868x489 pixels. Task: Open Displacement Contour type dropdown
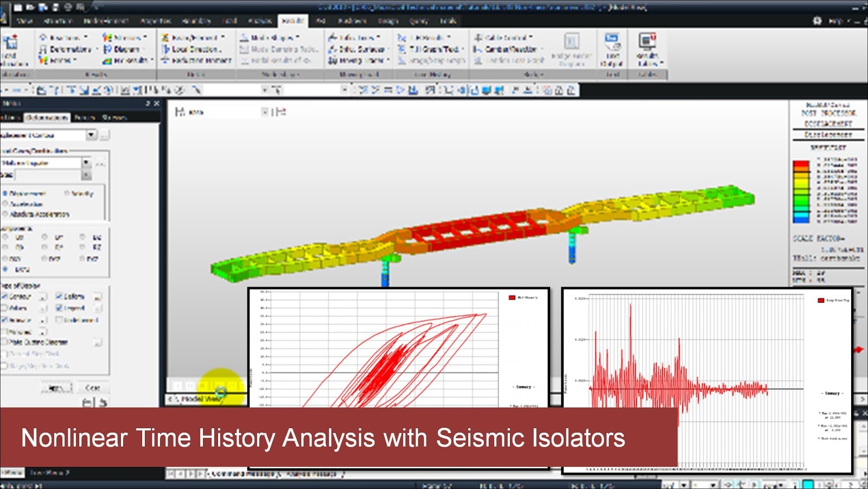pyautogui.click(x=91, y=135)
